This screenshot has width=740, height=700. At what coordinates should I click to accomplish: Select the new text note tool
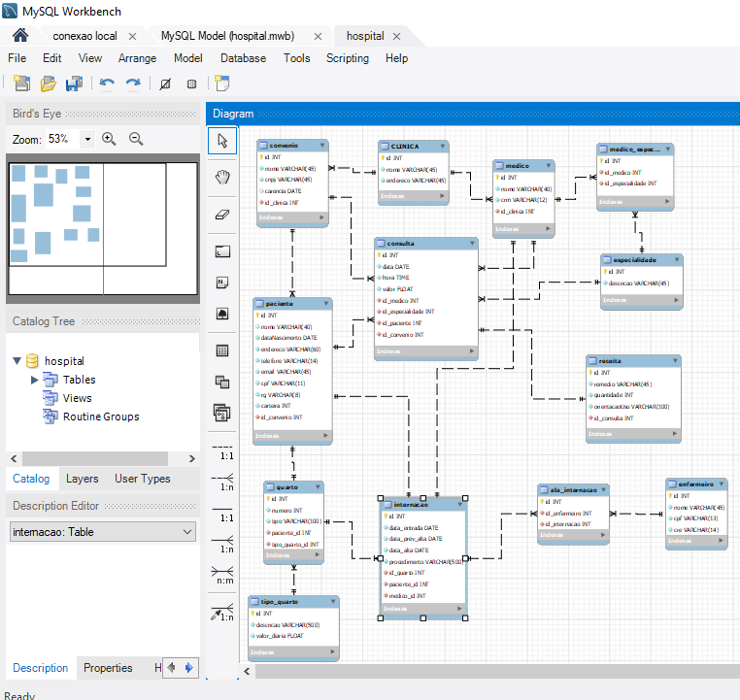(x=222, y=283)
